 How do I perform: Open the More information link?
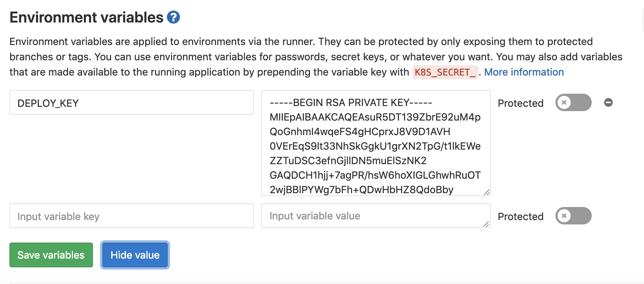click(524, 72)
